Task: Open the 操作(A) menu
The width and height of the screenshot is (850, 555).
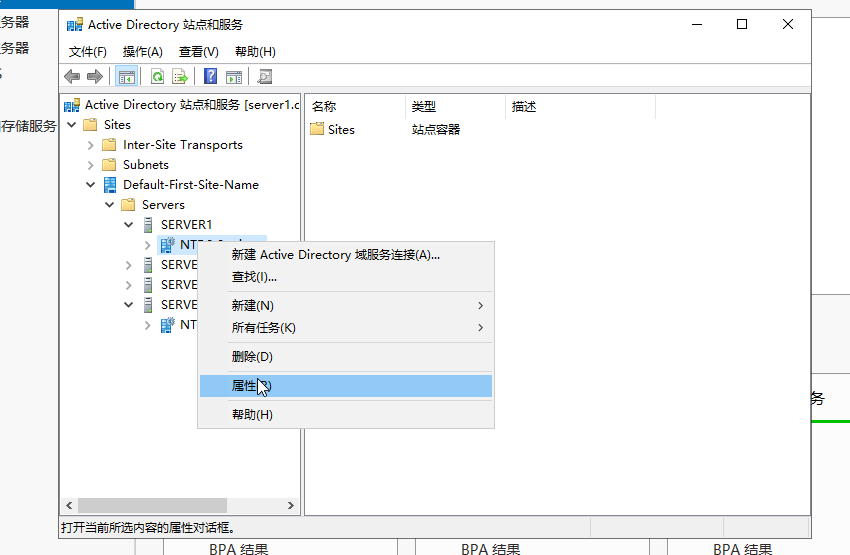Action: [143, 52]
